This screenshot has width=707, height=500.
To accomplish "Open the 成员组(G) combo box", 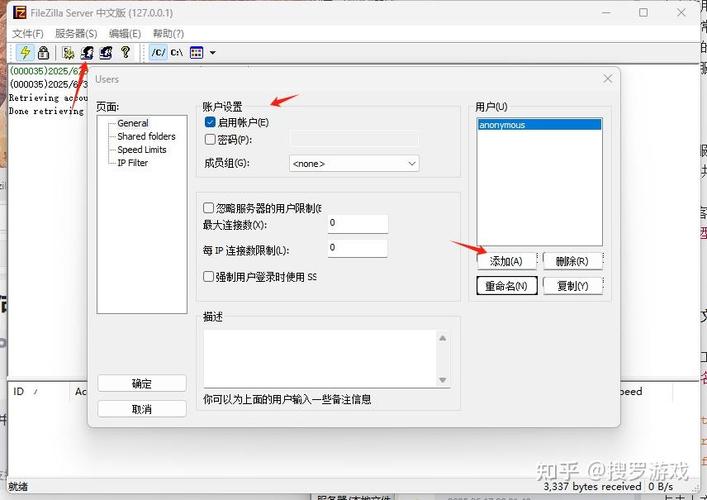I will coord(354,163).
